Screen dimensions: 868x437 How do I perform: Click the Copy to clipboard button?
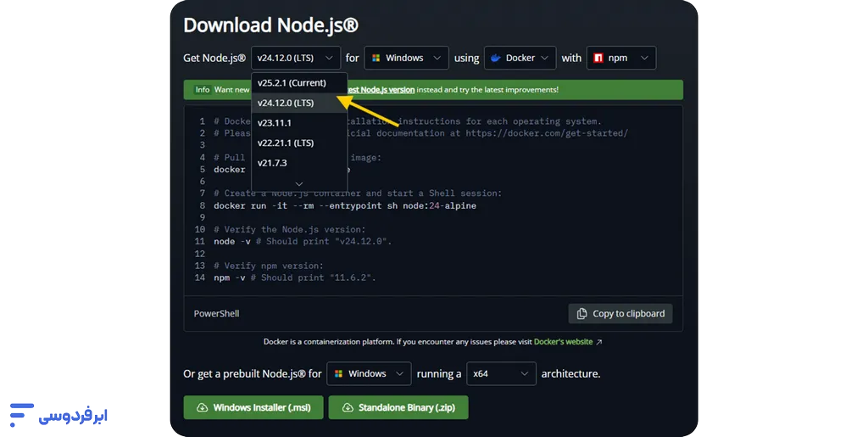(x=620, y=313)
